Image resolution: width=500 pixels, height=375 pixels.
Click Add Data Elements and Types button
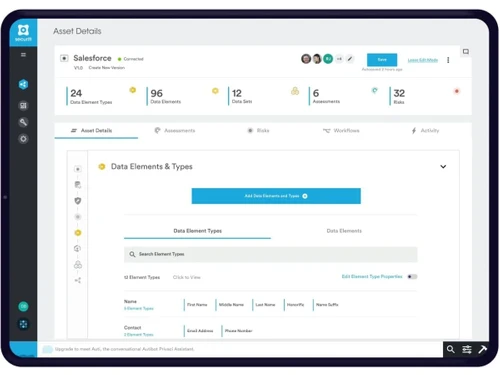(276, 196)
